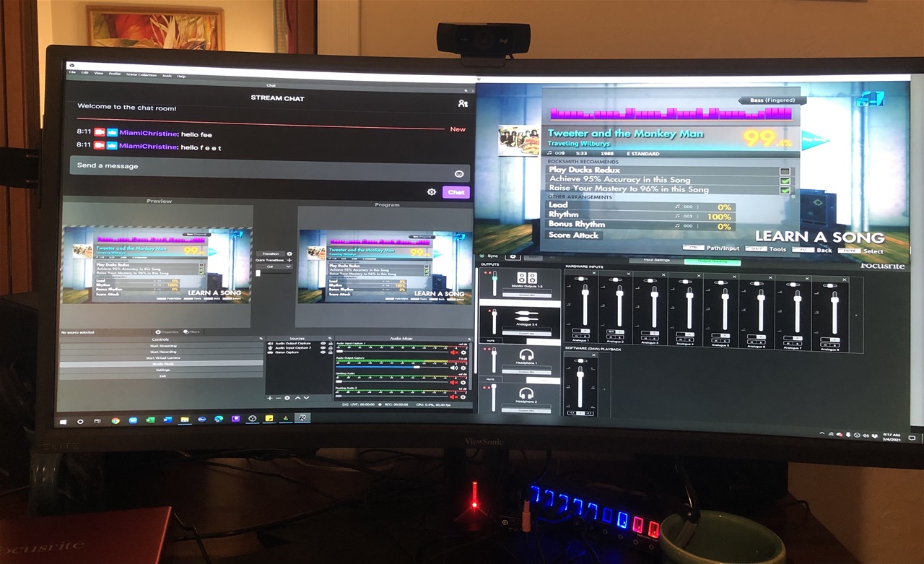Select Headphone 2 output icon

pos(527,394)
